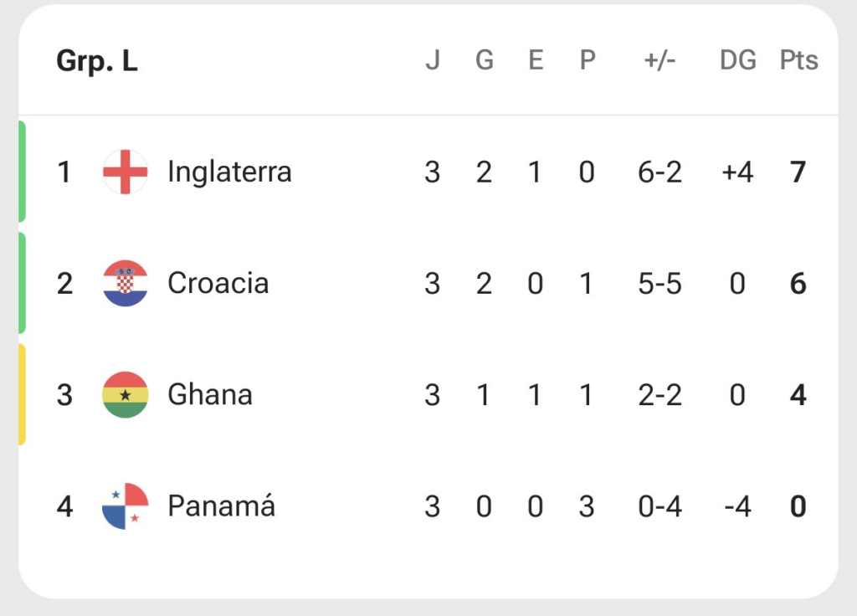Click the Pts column header

coord(798,60)
